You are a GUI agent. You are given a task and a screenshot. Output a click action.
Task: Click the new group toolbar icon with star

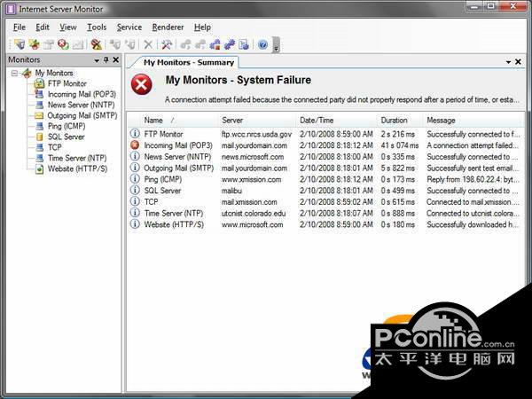[x=35, y=44]
